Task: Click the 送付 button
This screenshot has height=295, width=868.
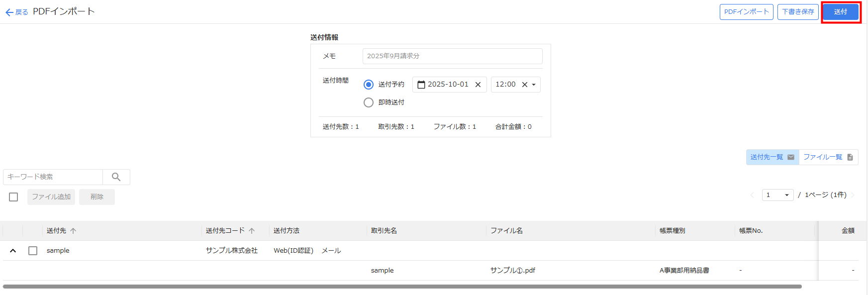Action: (841, 12)
